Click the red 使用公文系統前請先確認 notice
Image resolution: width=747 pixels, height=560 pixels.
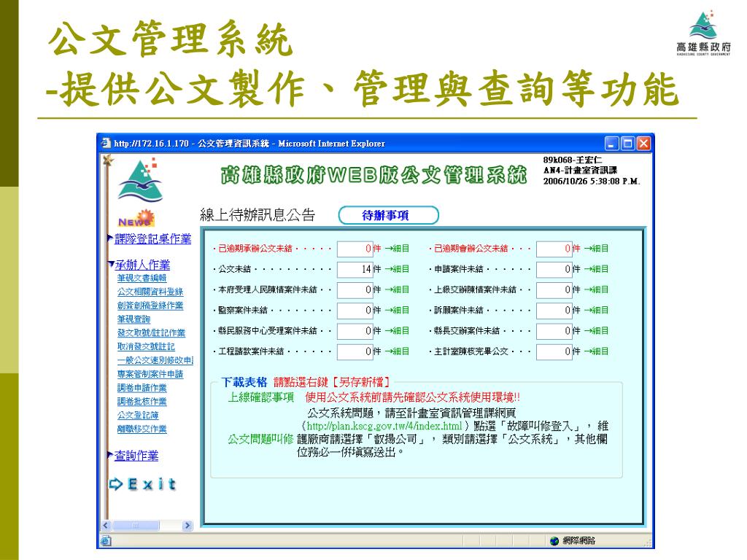[413, 397]
